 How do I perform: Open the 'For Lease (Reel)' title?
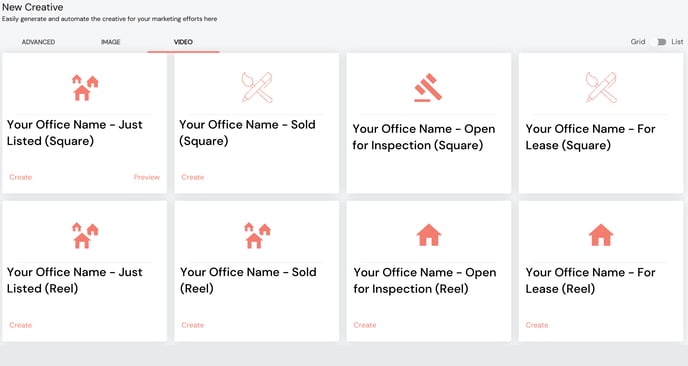click(590, 280)
